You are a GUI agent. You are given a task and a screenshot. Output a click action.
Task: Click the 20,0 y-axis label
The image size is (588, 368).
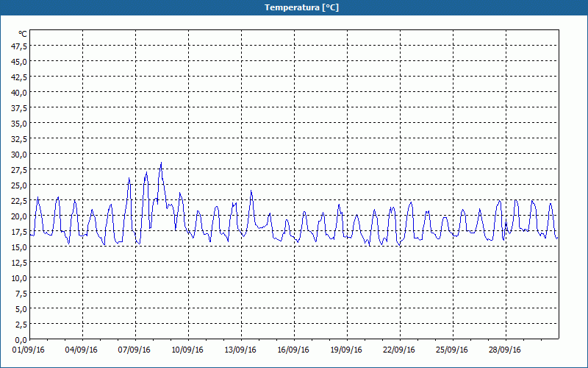coord(20,216)
